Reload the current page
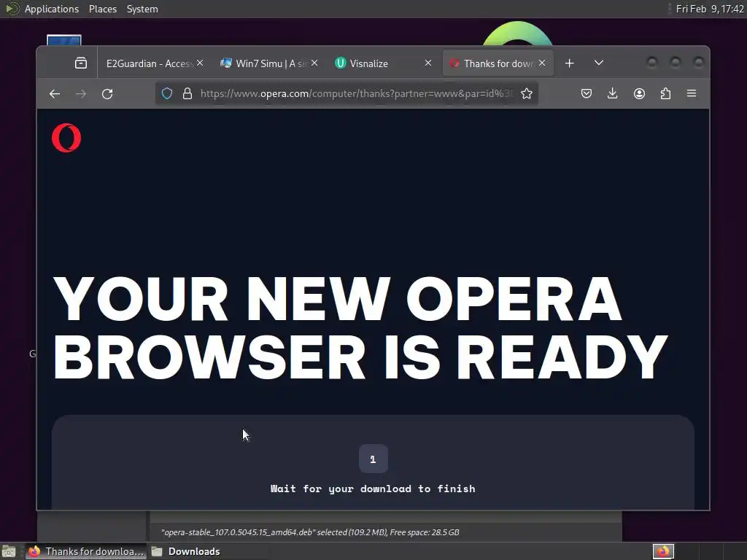 pos(107,94)
